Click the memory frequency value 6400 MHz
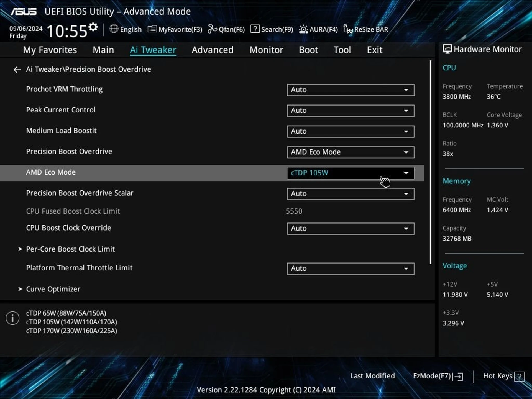This screenshot has height=399, width=532. [457, 210]
